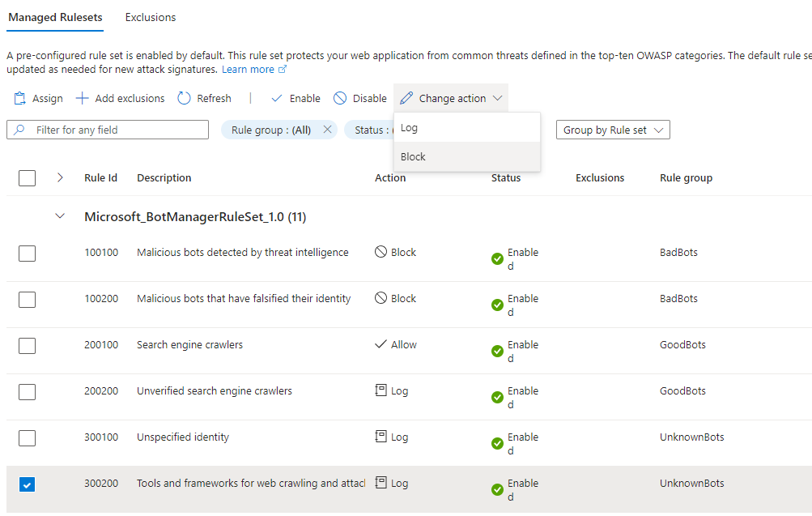Toggle the select-all header checkbox
The image size is (812, 516).
tap(27, 178)
